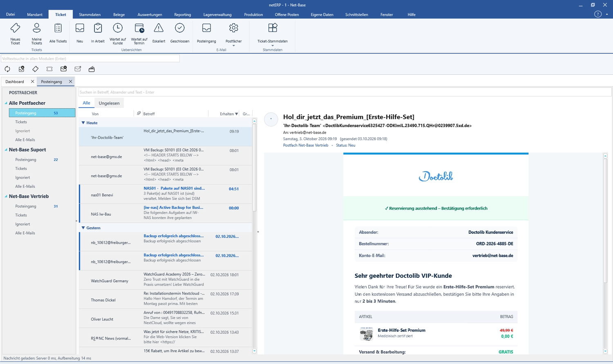
Task: Open the Stammdaten ribbon tab
Action: pyautogui.click(x=90, y=15)
